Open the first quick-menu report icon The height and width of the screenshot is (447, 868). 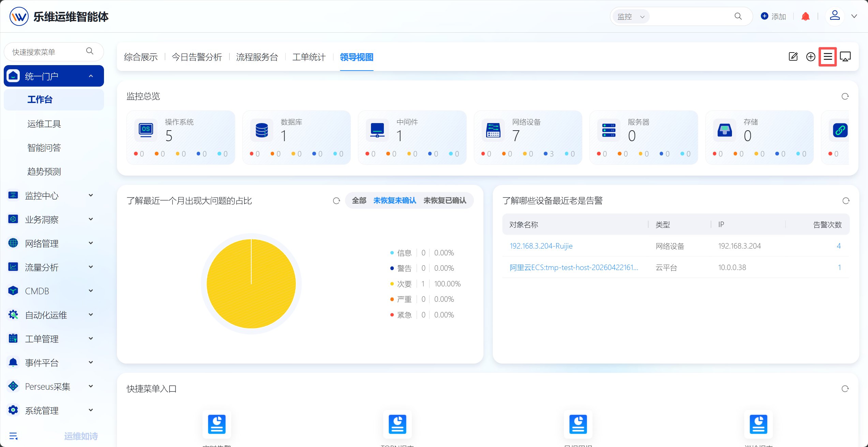click(217, 424)
